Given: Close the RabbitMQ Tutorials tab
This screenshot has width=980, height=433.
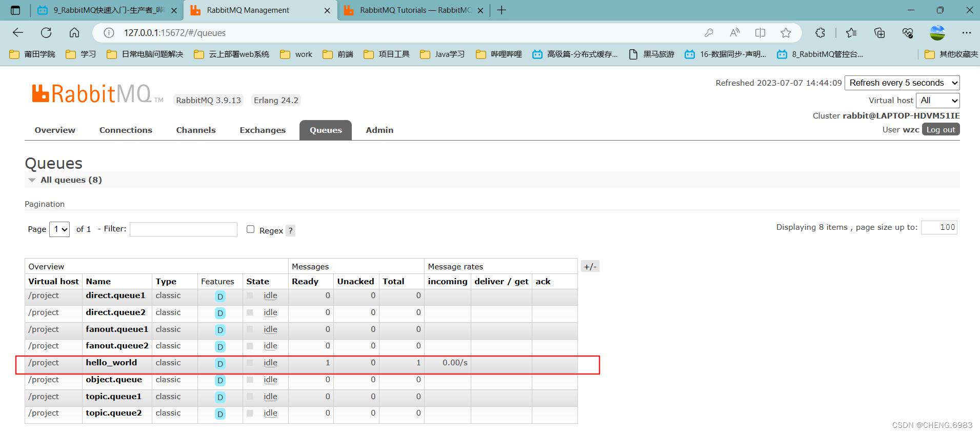Looking at the screenshot, I should (480, 10).
